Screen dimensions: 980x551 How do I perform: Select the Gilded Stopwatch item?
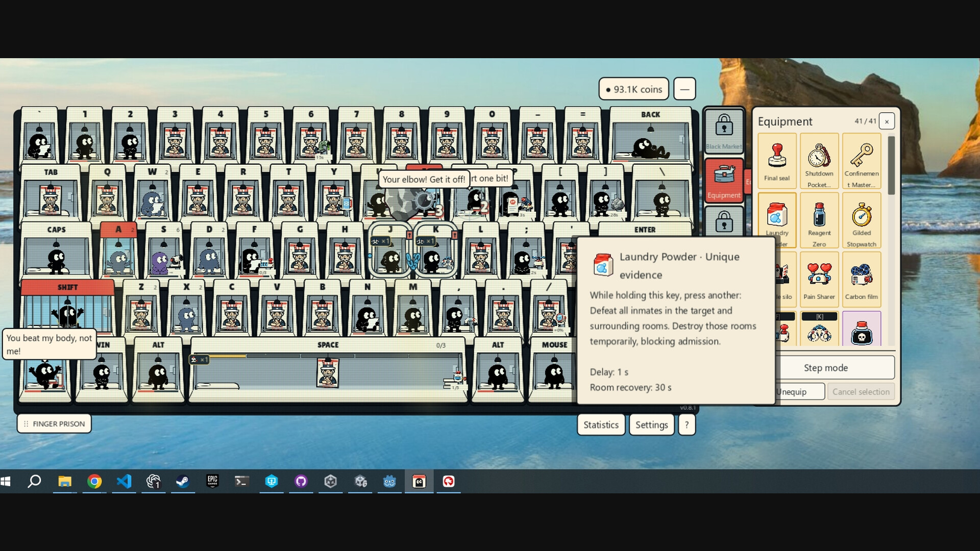pos(862,220)
